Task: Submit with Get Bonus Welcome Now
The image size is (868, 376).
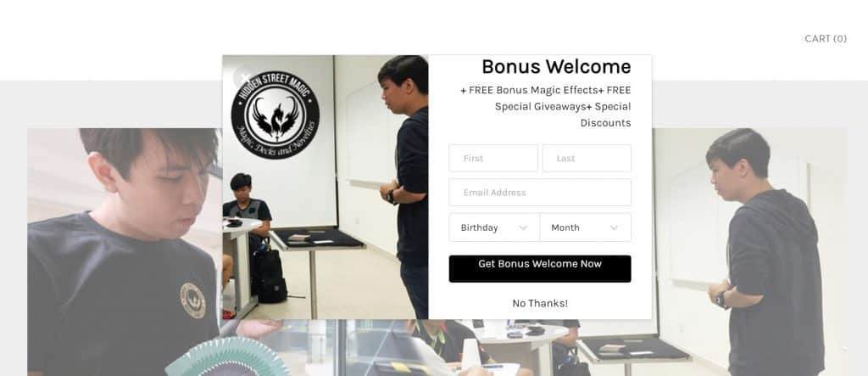Action: 540,268
